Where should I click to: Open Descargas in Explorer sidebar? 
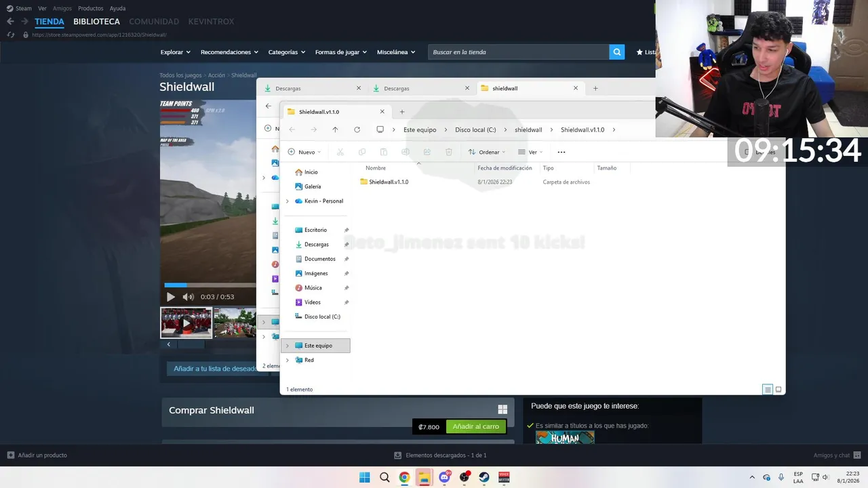tap(316, 245)
